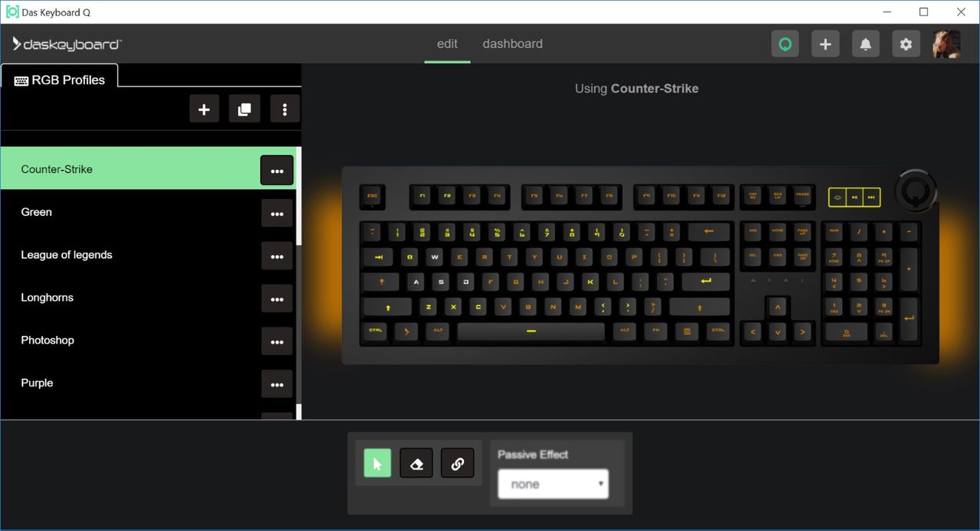Select the left CTRL key
The height and width of the screenshot is (531, 980).
(x=375, y=331)
